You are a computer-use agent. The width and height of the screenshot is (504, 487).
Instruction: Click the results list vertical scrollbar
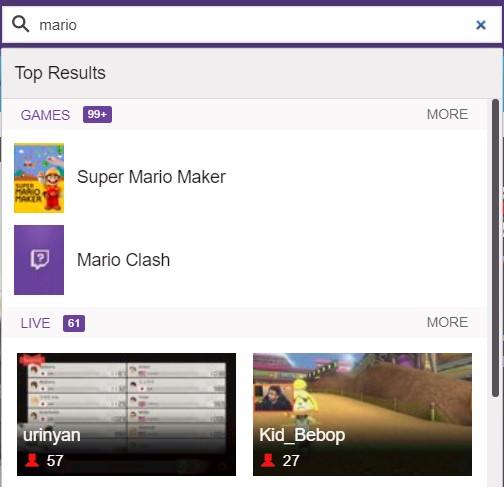495,248
